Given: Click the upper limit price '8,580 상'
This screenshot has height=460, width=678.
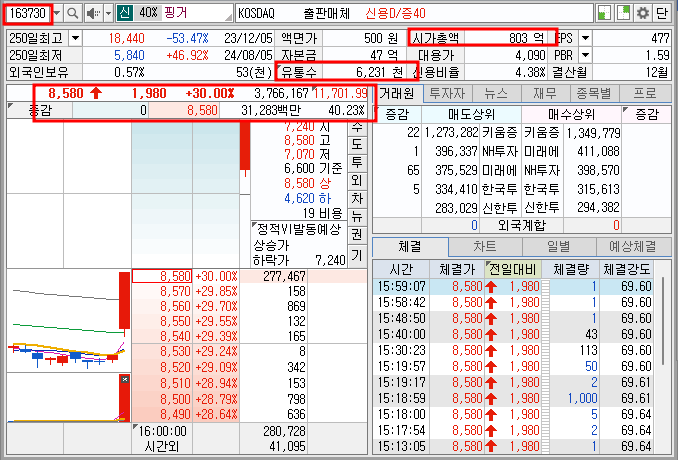Looking at the screenshot, I should coord(307,183).
